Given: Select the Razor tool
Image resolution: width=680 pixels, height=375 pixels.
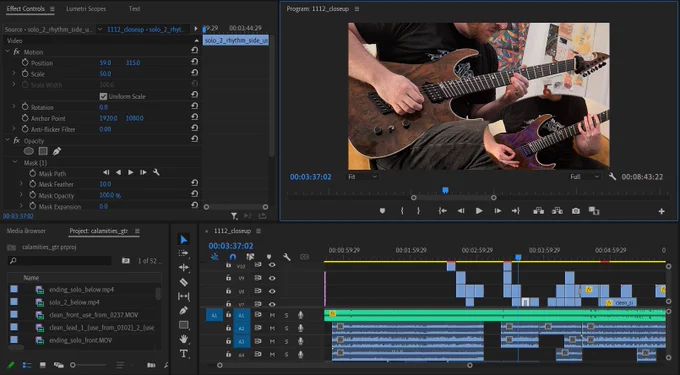Looking at the screenshot, I should (x=183, y=282).
